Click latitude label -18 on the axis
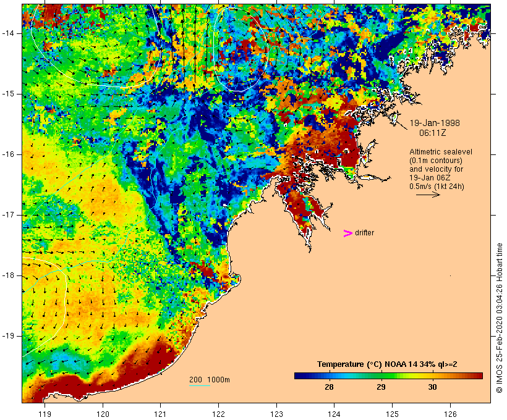The height and width of the screenshot is (420, 507). pos(7,275)
